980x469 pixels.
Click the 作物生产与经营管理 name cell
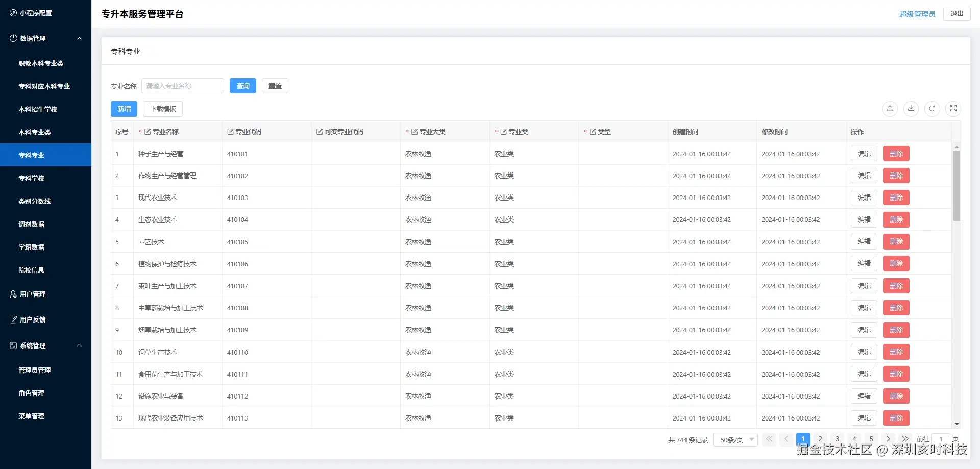pyautogui.click(x=178, y=176)
